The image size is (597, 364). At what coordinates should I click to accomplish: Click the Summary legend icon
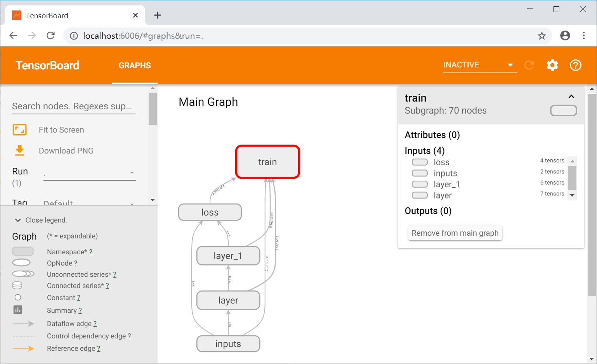tap(18, 310)
